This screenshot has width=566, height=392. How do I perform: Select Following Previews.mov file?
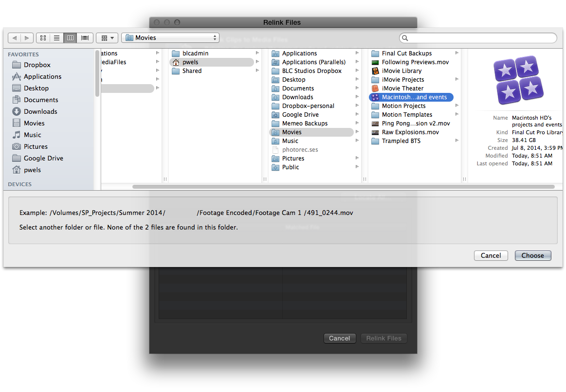415,62
